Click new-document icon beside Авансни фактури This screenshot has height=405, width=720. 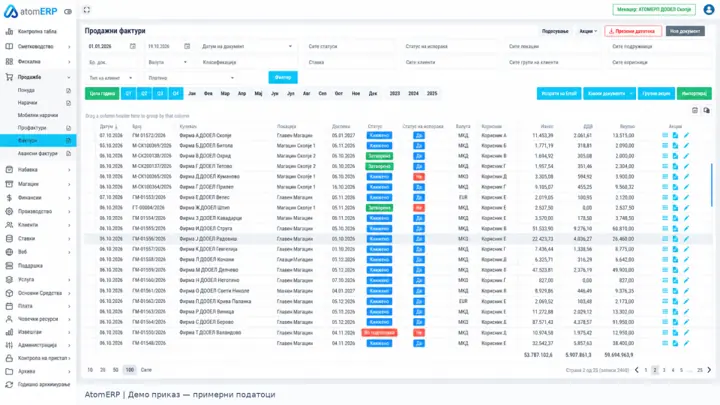(x=68, y=153)
